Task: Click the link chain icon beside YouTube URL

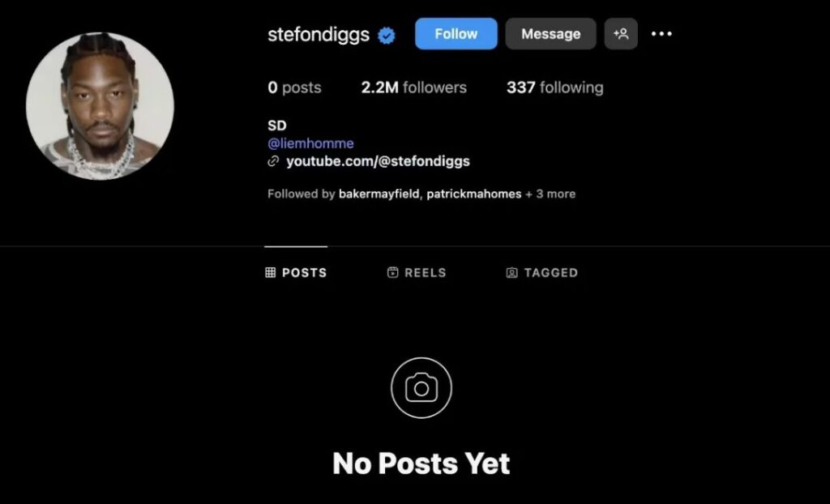Action: click(x=273, y=161)
